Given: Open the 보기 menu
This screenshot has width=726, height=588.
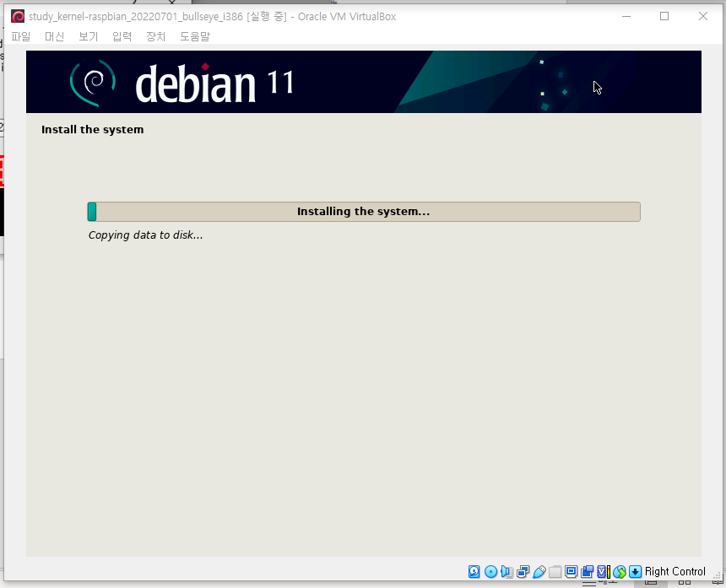Looking at the screenshot, I should click(88, 36).
